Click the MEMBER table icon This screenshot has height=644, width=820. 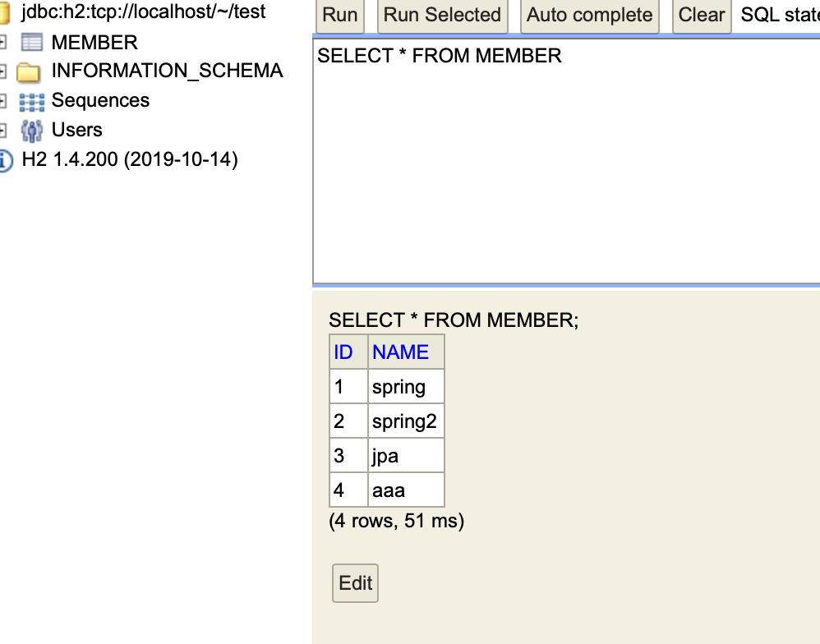(32, 43)
